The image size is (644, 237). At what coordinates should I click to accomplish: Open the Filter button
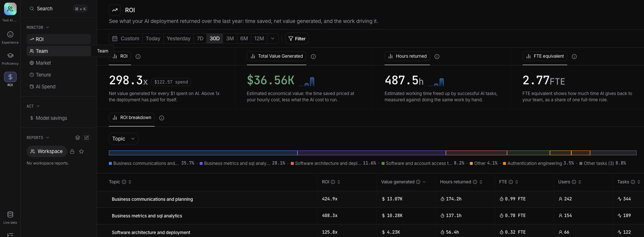point(297,38)
